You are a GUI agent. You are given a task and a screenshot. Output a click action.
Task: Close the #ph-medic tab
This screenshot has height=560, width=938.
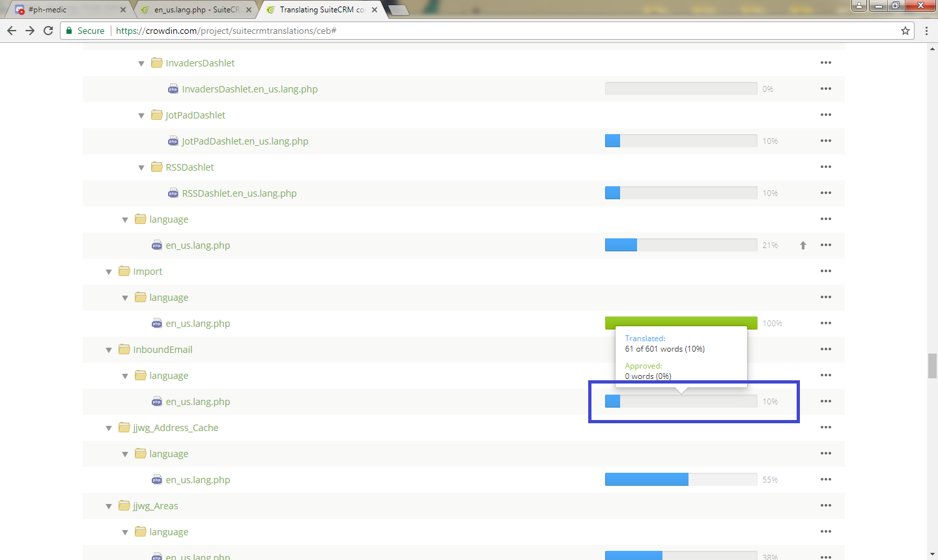[123, 10]
